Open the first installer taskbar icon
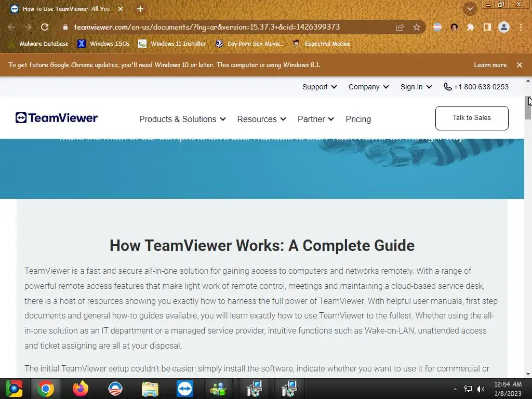 pyautogui.click(x=255, y=389)
